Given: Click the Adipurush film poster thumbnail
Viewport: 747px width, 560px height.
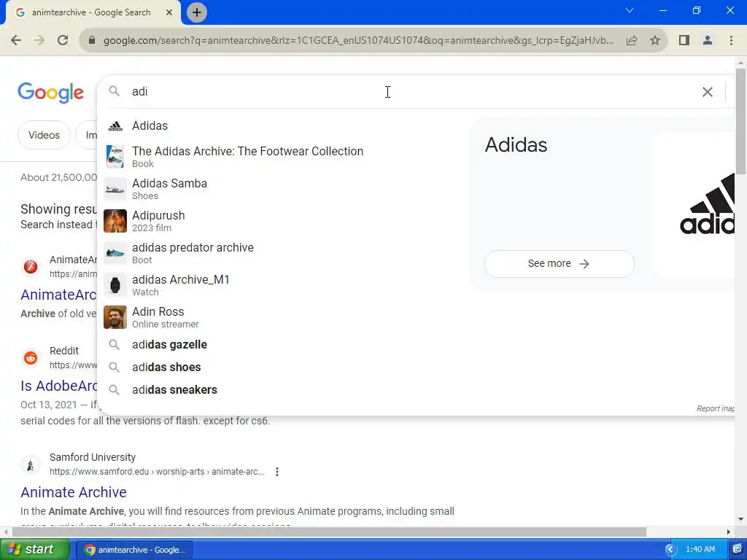Looking at the screenshot, I should click(115, 221).
